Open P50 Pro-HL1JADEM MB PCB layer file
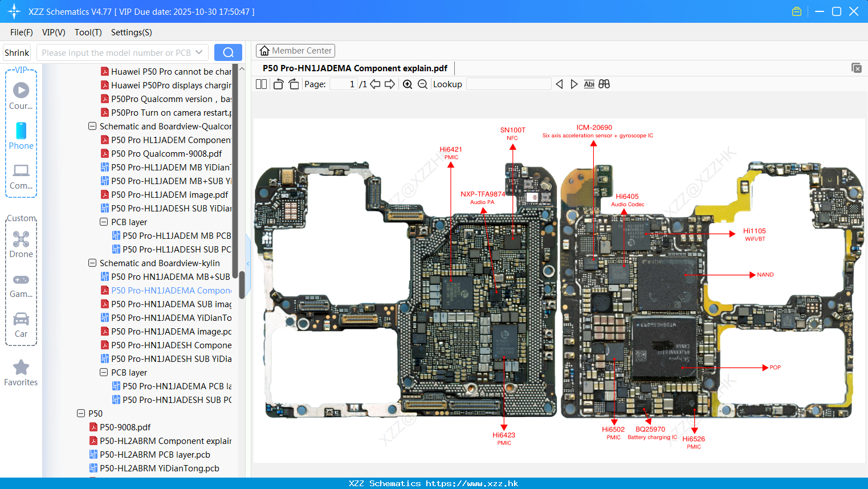The width and height of the screenshot is (868, 489). [x=172, y=235]
